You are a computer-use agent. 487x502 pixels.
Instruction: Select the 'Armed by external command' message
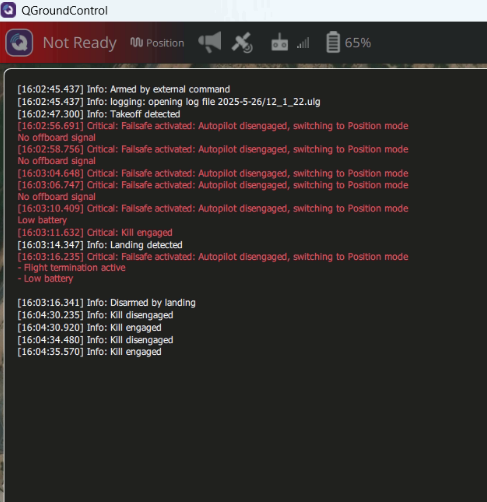124,89
